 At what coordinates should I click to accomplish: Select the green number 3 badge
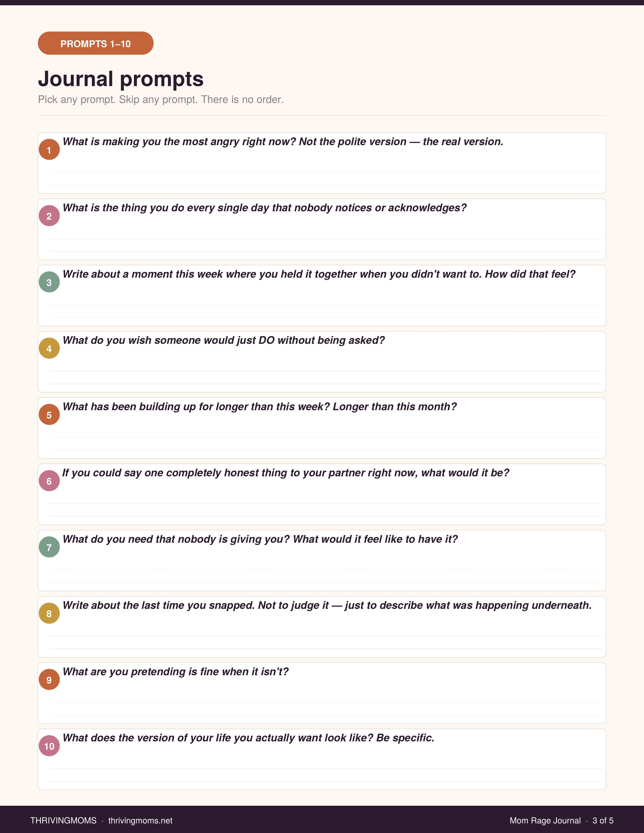pos(49,282)
